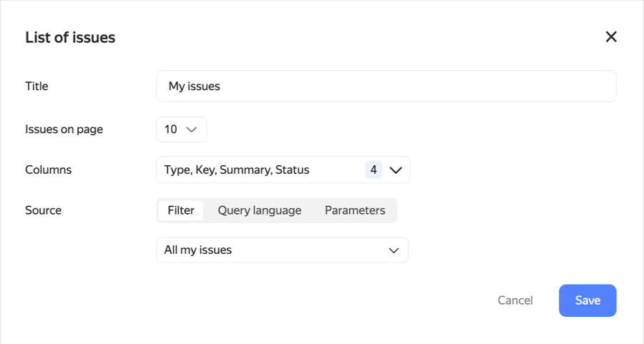Image resolution: width=644 pixels, height=344 pixels.
Task: Click the Title input field
Action: 386,86
